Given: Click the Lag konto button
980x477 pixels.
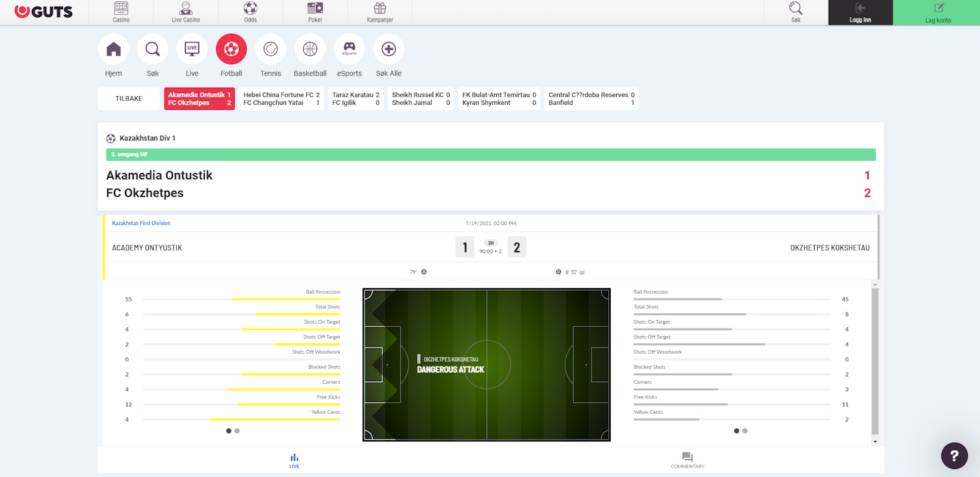Looking at the screenshot, I should point(937,13).
